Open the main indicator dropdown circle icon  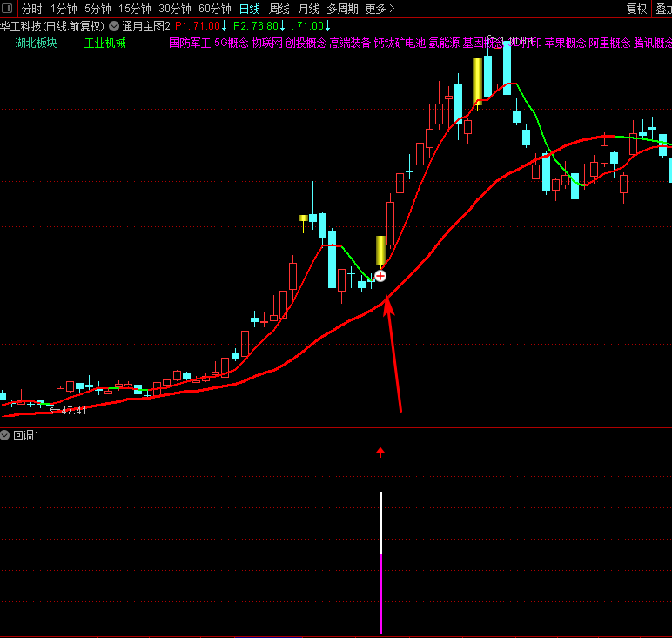coord(114,26)
